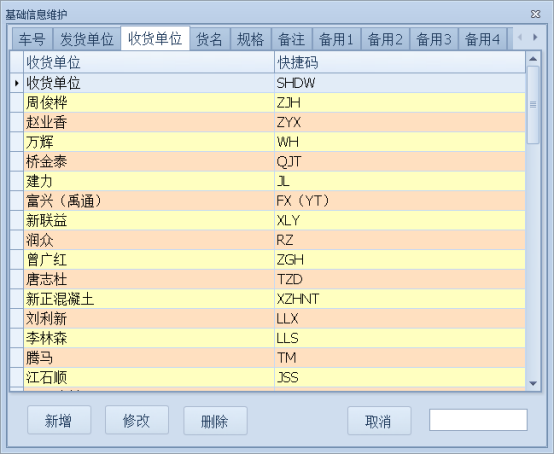Close the 基础信息维护 dialog
This screenshot has height=454, width=554.
pyautogui.click(x=536, y=14)
